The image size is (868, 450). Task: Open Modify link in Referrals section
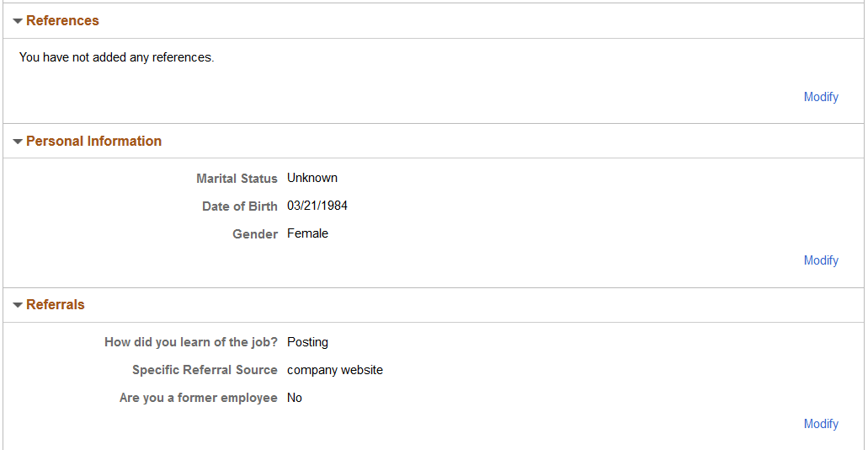821,424
